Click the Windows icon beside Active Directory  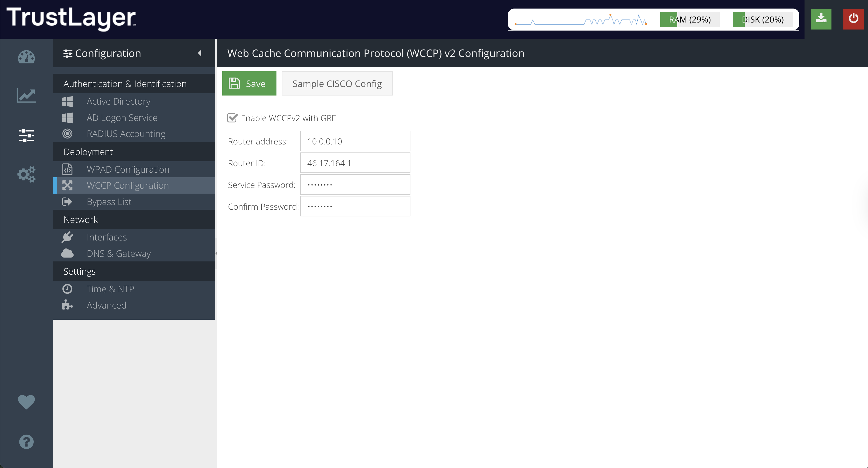tap(67, 101)
